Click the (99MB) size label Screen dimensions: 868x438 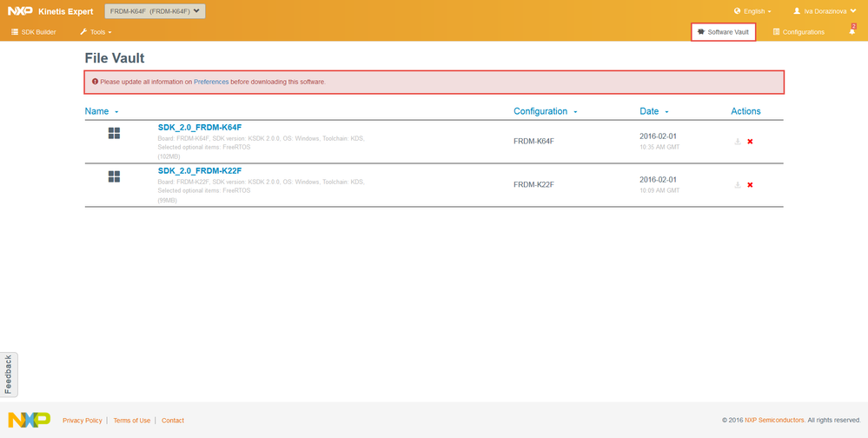(167, 201)
